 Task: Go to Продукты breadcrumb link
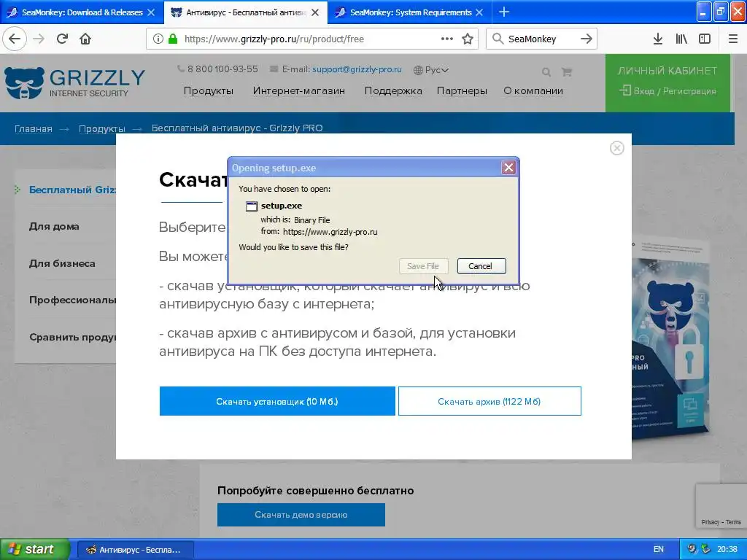(x=102, y=128)
